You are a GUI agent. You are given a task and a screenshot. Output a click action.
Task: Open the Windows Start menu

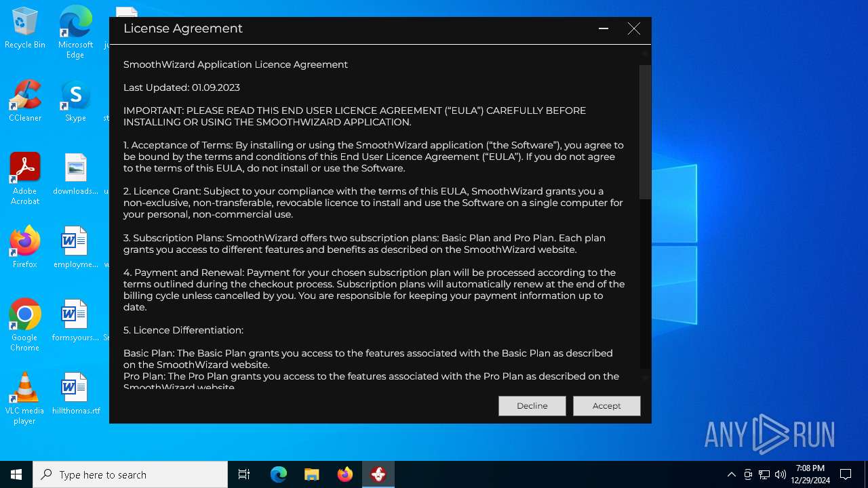16,474
